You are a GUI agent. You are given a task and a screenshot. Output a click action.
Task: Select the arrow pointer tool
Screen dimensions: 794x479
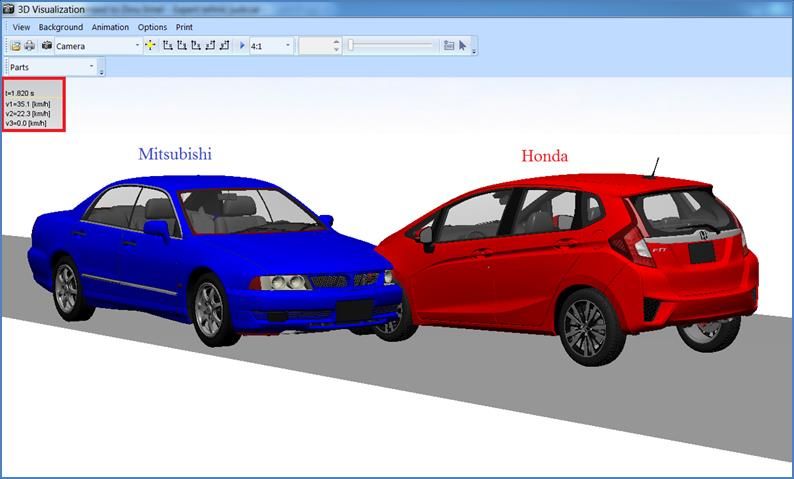click(x=462, y=46)
